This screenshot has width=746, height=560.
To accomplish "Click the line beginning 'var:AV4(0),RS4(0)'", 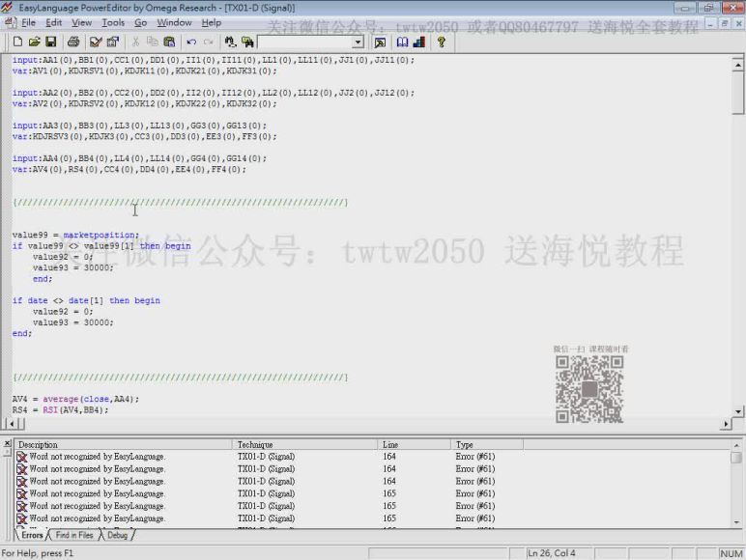I will point(129,169).
